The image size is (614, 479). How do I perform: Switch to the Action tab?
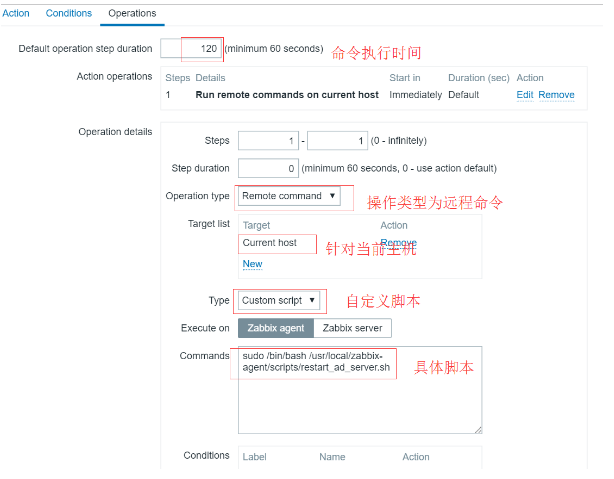16,13
